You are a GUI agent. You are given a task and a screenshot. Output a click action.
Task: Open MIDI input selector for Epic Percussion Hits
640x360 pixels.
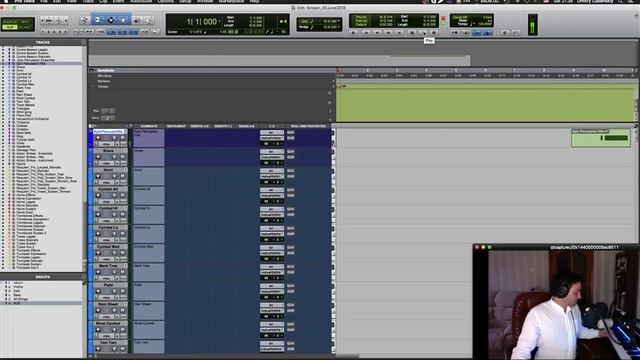pyautogui.click(x=271, y=133)
